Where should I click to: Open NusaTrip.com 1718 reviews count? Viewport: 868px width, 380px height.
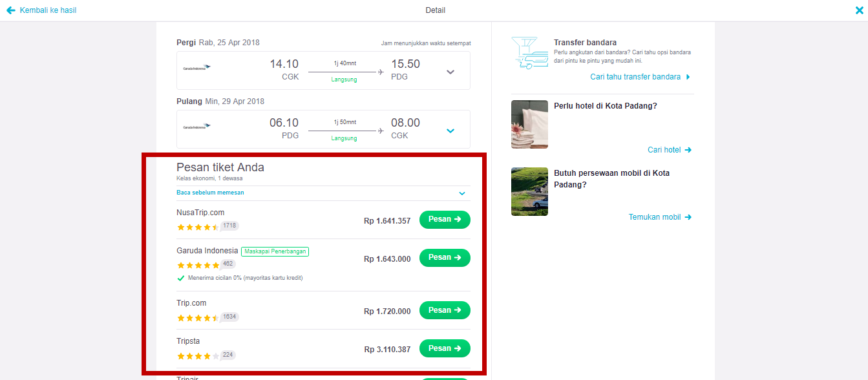coord(230,226)
